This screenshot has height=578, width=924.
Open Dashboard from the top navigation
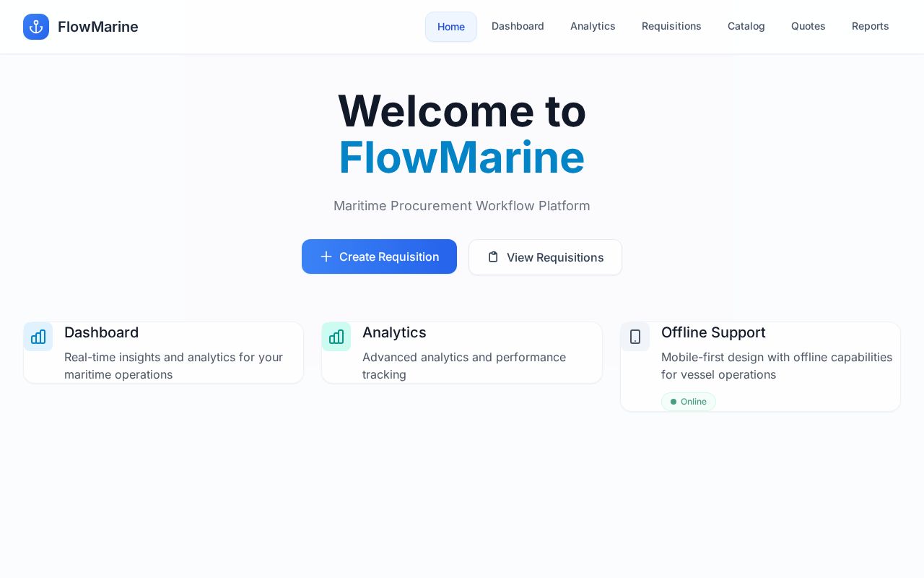(x=518, y=26)
